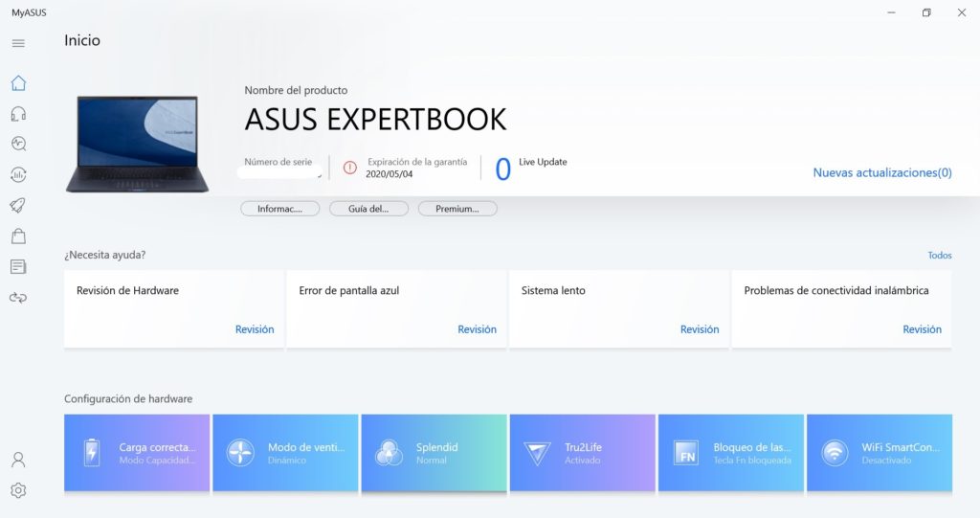980x518 pixels.
Task: Click the Premium... pill button
Action: click(457, 209)
